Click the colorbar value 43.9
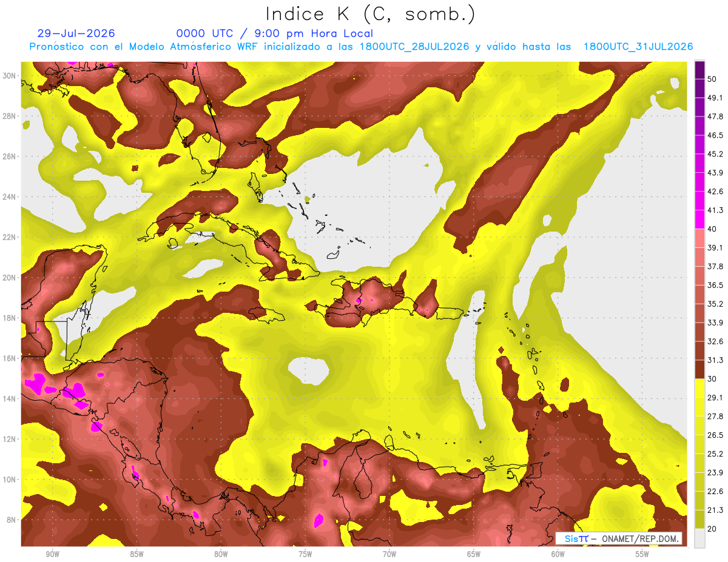This screenshot has height=562, width=728. point(715,173)
